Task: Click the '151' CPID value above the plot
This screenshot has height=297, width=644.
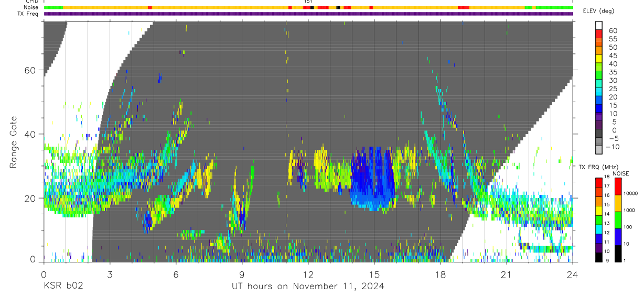Action: (308, 2)
